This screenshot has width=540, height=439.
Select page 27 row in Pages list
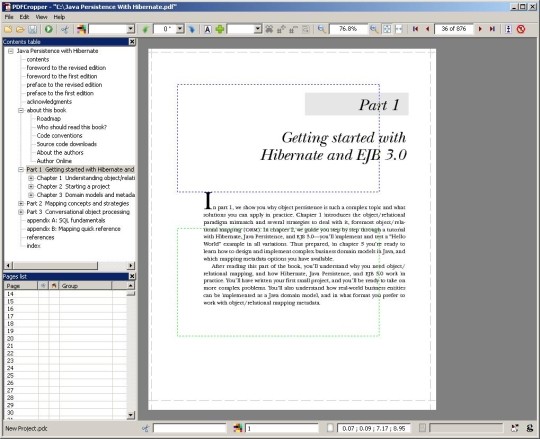click(x=65, y=390)
